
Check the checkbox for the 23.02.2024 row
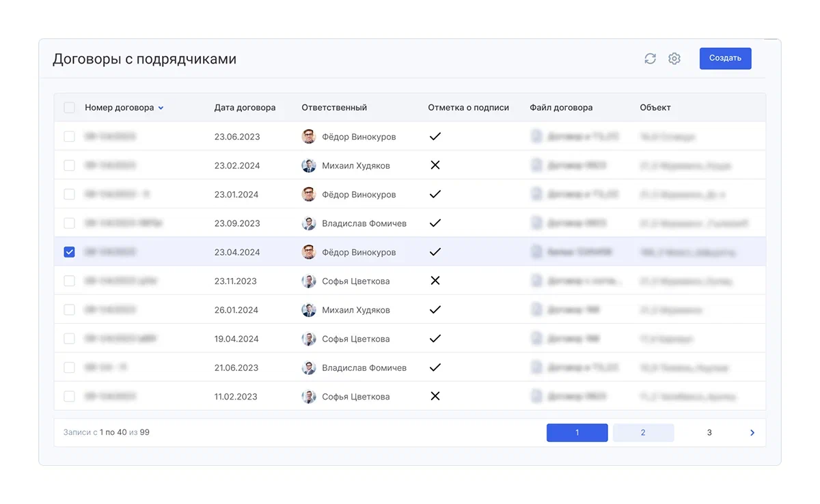pyautogui.click(x=69, y=165)
